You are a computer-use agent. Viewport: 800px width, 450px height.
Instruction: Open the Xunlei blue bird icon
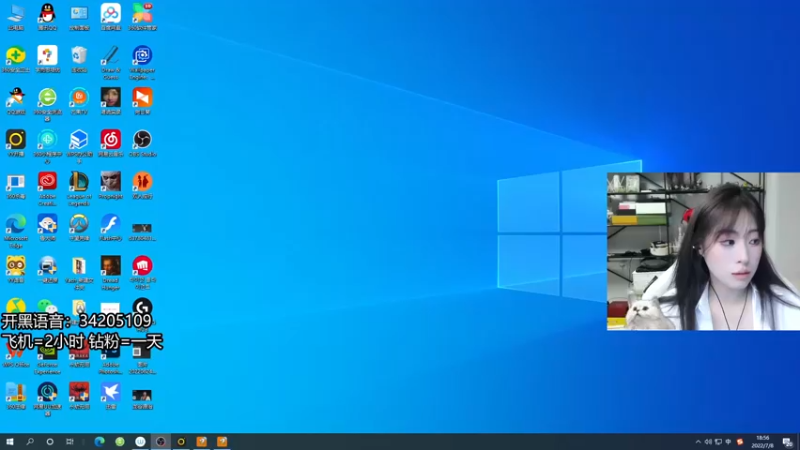click(x=111, y=396)
